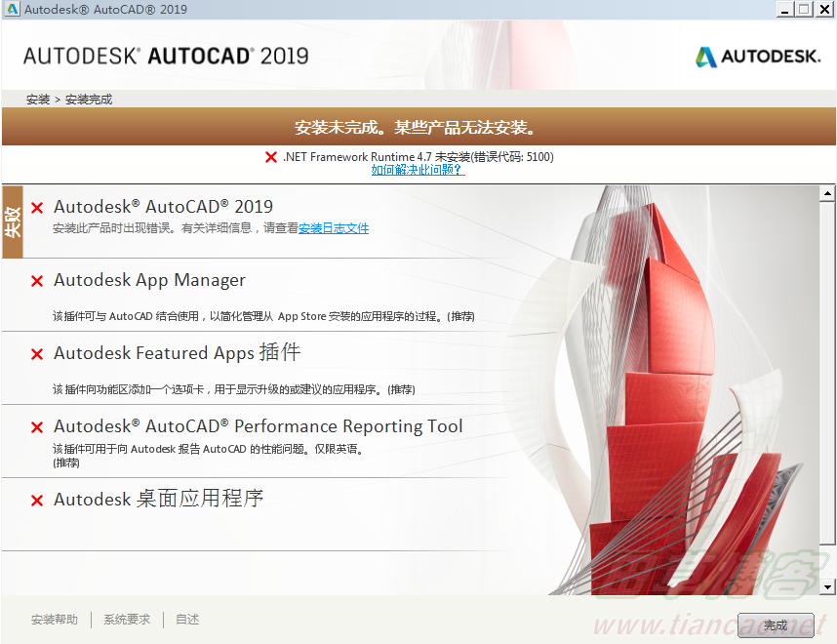Open the 系统要求 link

[x=127, y=620]
